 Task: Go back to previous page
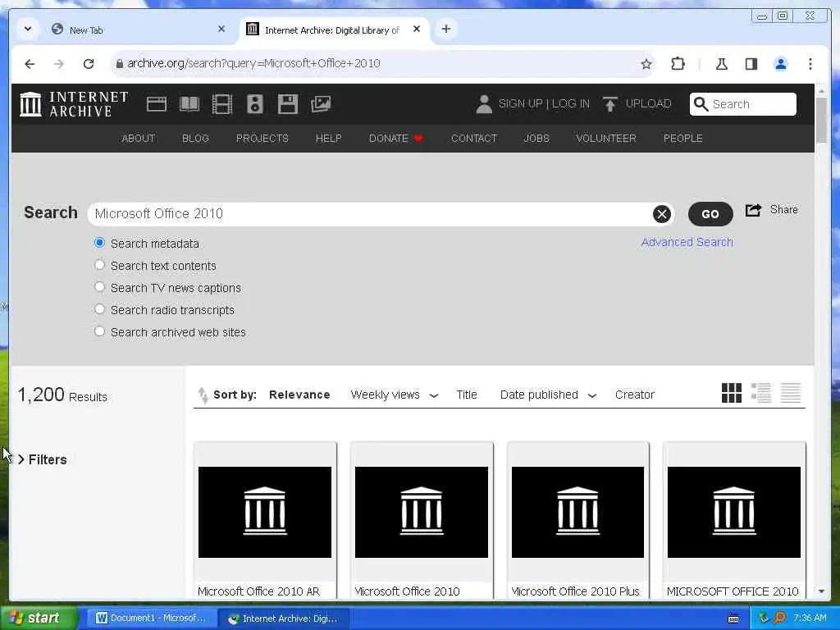(x=30, y=64)
